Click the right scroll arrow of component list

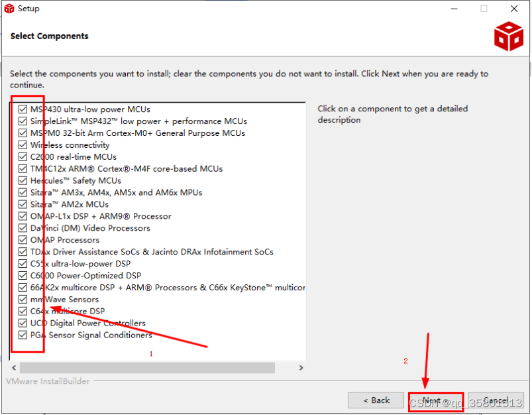coord(301,368)
